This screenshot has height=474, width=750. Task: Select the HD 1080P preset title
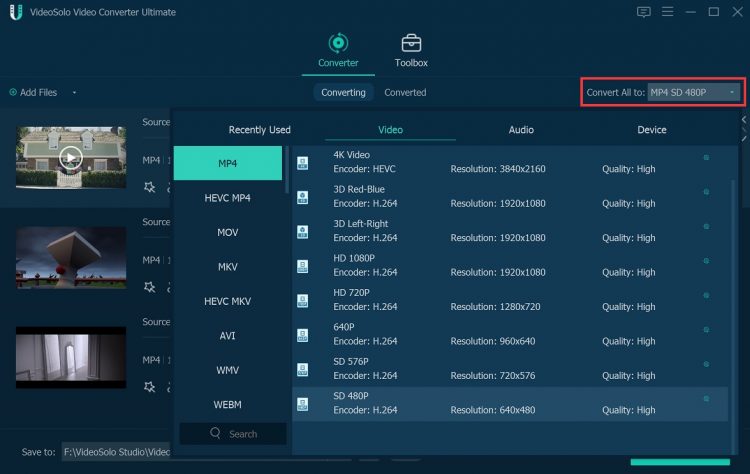tap(354, 258)
